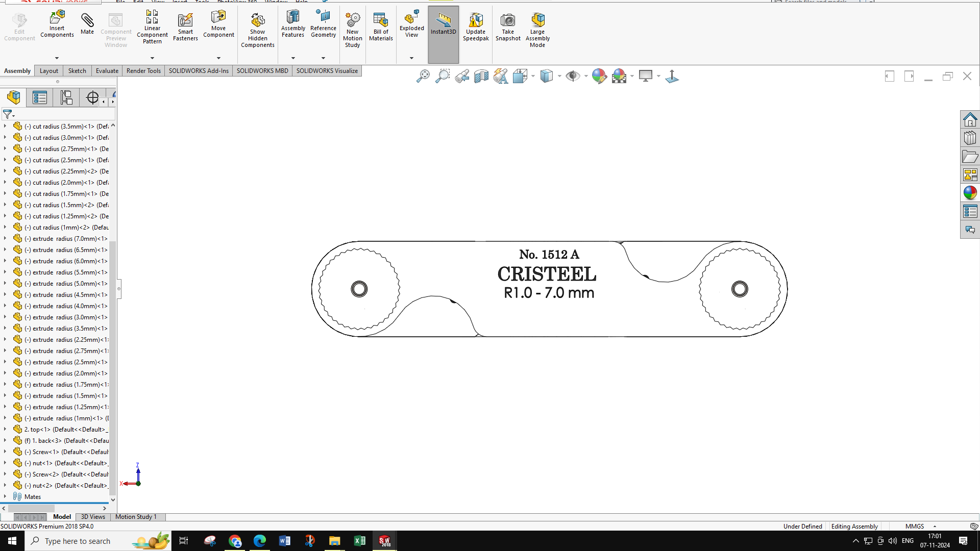Click the Previous View icon
980x551 pixels.
462,76
